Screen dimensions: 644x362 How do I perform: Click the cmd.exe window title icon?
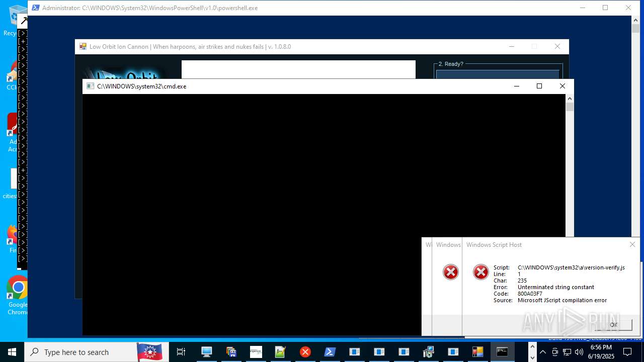coord(90,86)
